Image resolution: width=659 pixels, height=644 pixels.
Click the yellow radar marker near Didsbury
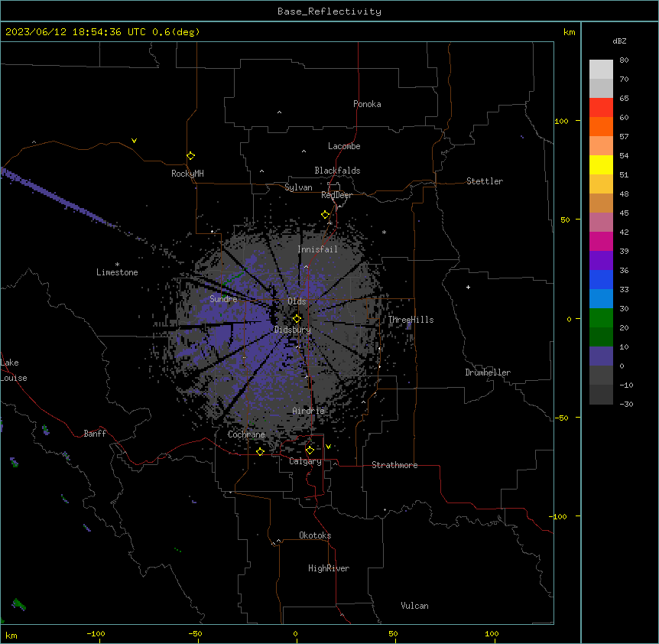pos(297,318)
